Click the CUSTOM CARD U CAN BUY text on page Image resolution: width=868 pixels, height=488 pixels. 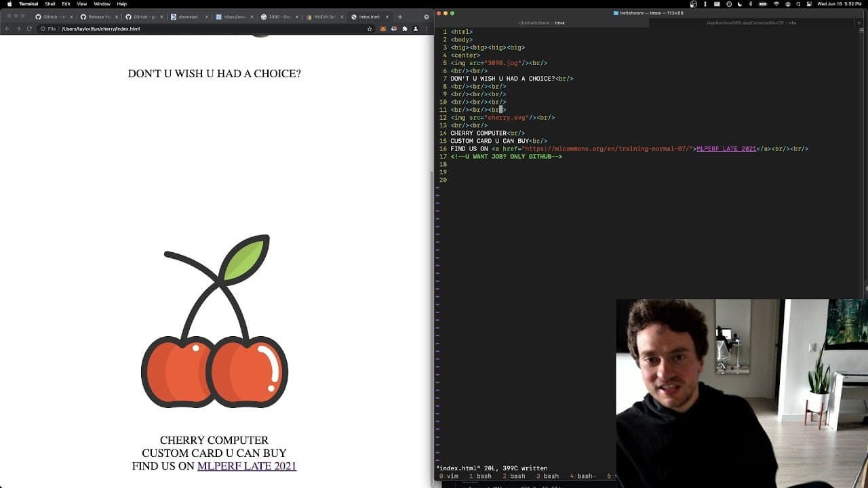214,453
